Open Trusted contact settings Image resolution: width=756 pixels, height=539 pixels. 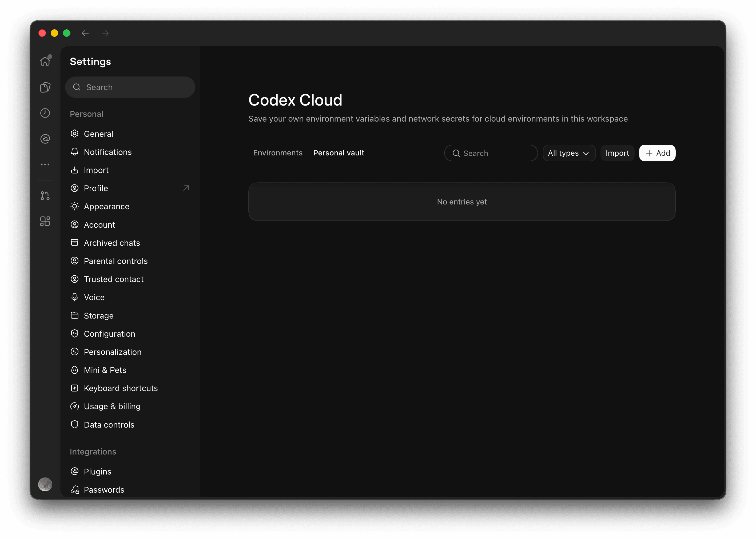pyautogui.click(x=130, y=279)
